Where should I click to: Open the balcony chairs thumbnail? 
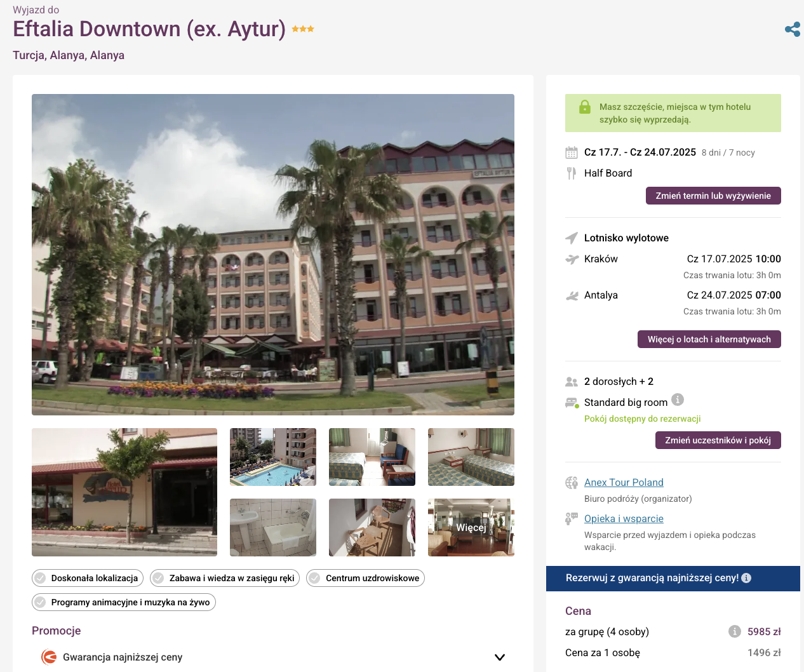coord(372,528)
